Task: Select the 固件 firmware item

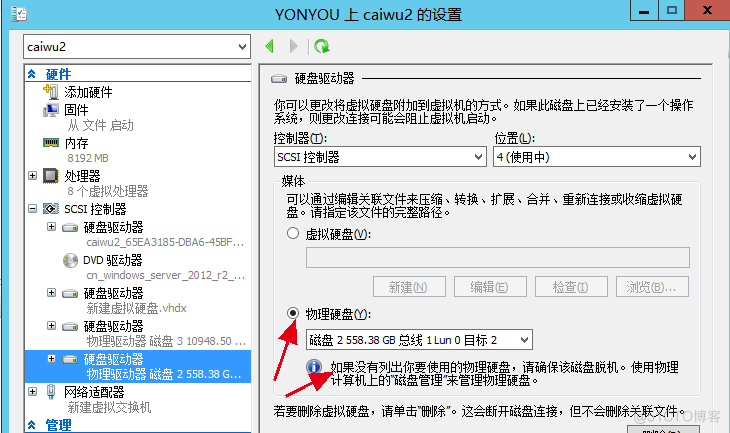Action: click(76, 110)
